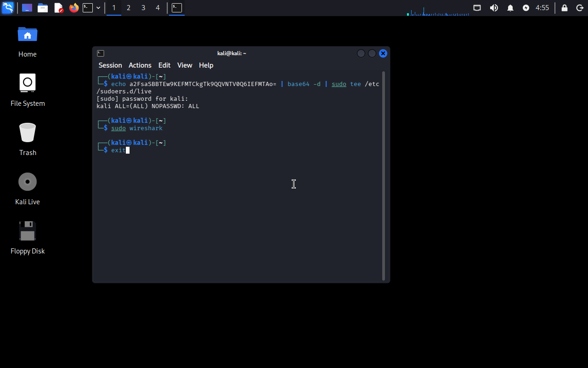Open the text editor panel launcher
This screenshot has height=368, width=588.
(x=58, y=8)
